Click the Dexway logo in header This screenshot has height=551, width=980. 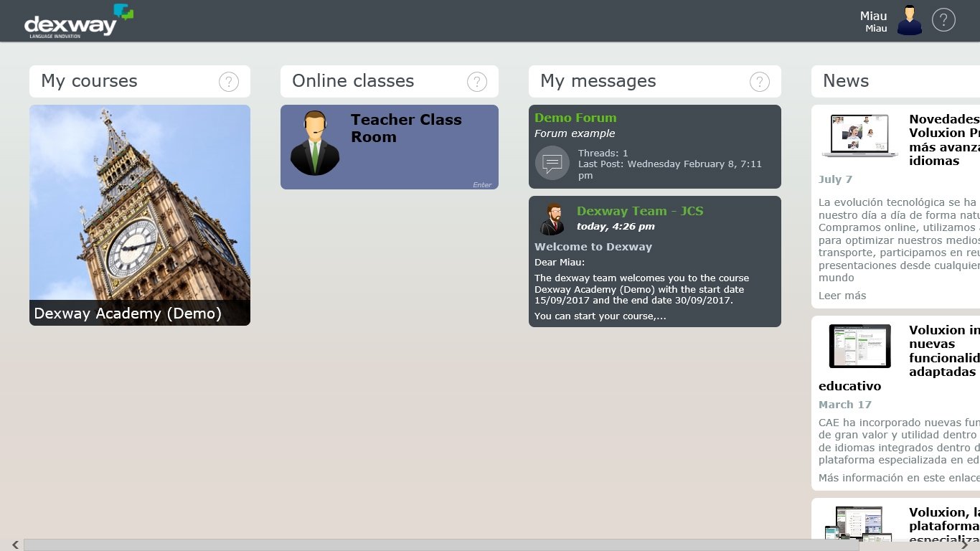click(x=79, y=21)
